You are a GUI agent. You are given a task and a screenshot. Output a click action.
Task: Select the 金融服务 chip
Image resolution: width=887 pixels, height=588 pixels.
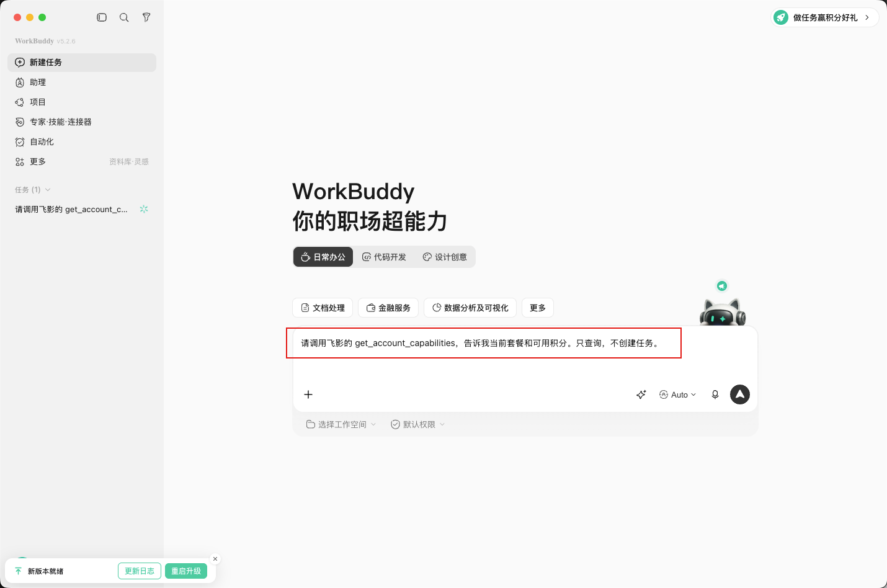(388, 308)
